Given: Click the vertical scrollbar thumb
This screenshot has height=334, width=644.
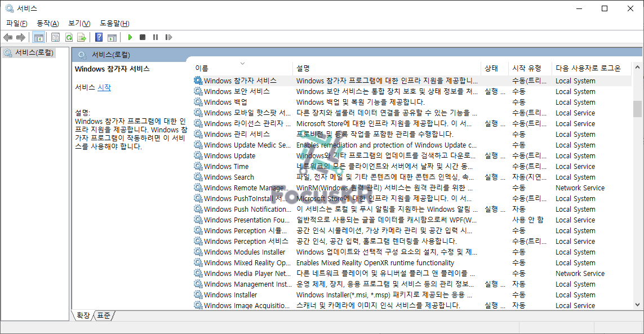Looking at the screenshot, I should 637,109.
